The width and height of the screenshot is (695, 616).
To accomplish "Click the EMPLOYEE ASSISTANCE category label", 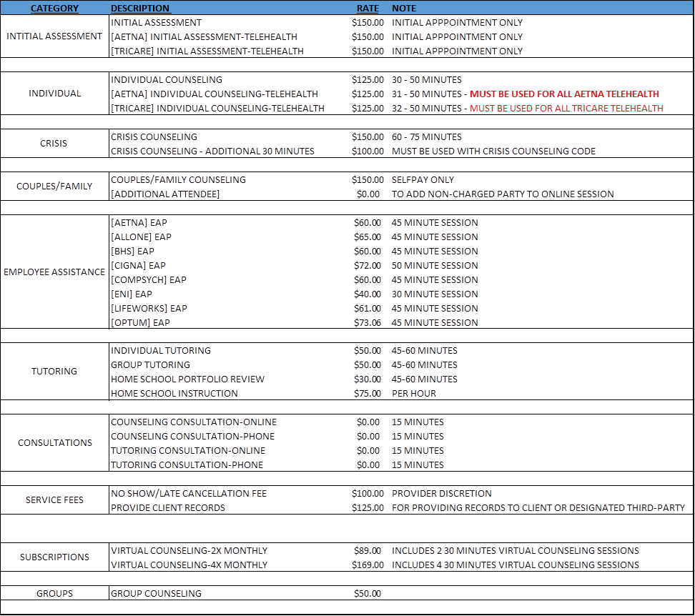I will click(x=54, y=272).
